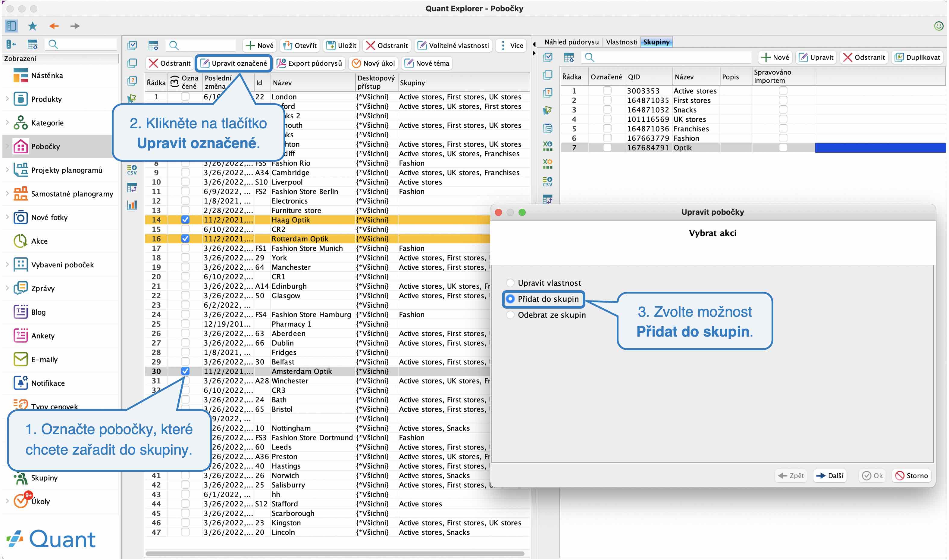Click the green smiley feedback icon

coord(938,26)
